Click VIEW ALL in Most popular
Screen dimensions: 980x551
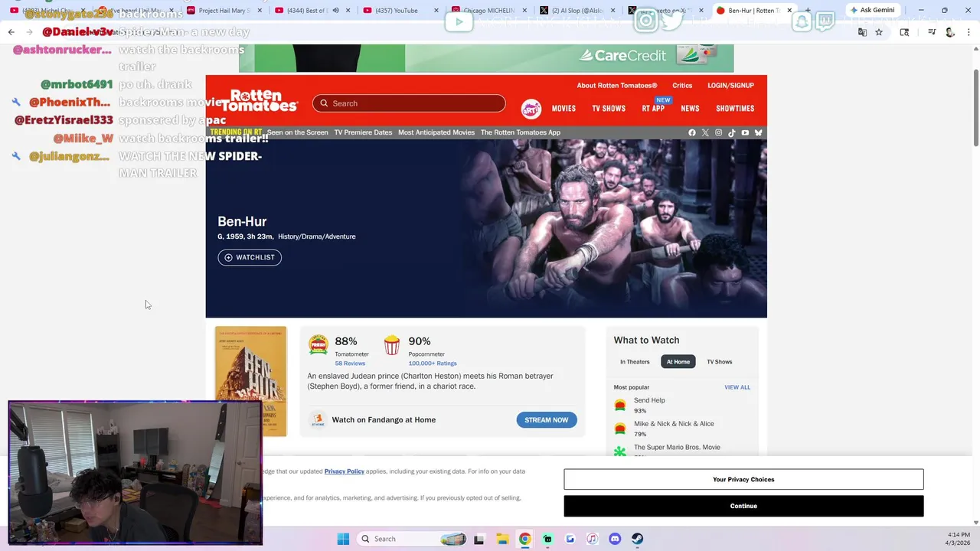pyautogui.click(x=737, y=387)
